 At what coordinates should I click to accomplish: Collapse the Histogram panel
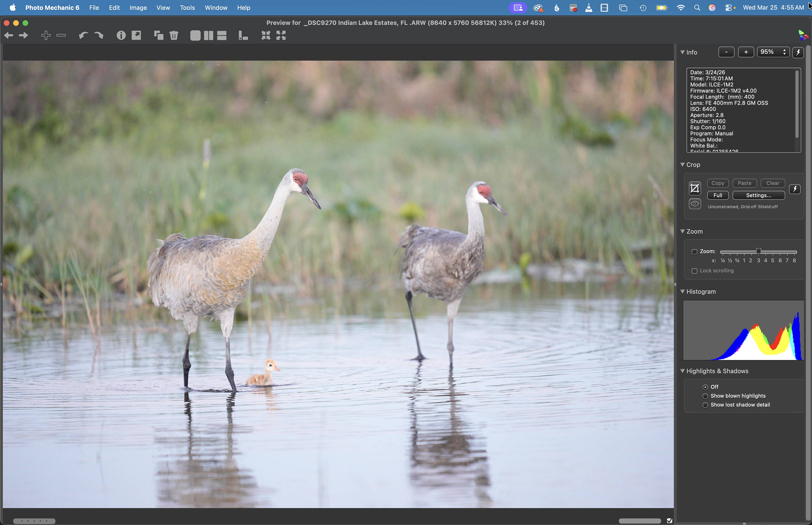(x=683, y=292)
